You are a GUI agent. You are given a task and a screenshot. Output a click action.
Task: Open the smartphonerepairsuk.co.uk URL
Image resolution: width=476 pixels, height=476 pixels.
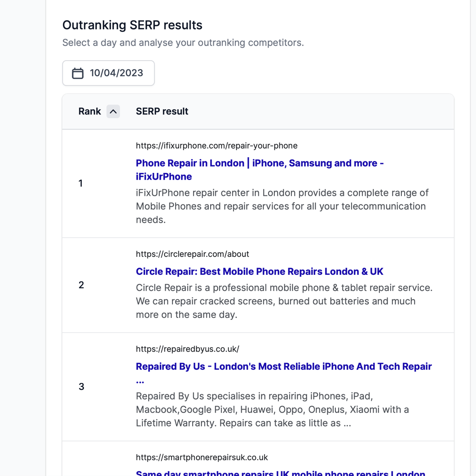(x=202, y=457)
